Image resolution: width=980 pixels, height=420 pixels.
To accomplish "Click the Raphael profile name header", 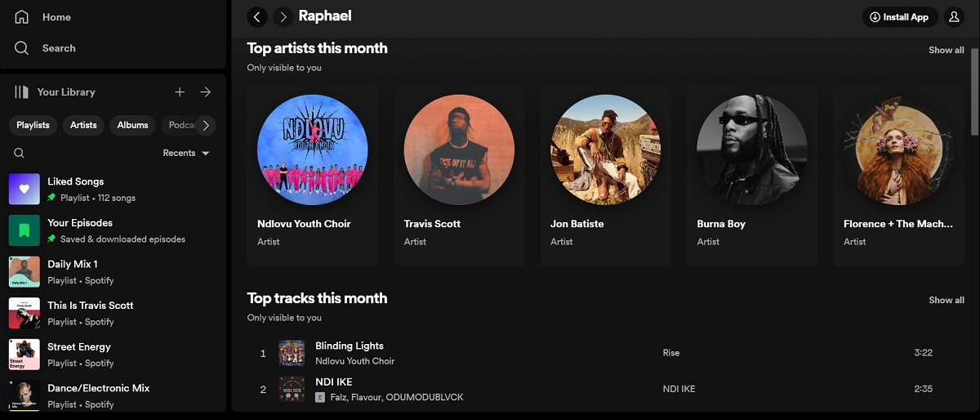I will (x=325, y=16).
